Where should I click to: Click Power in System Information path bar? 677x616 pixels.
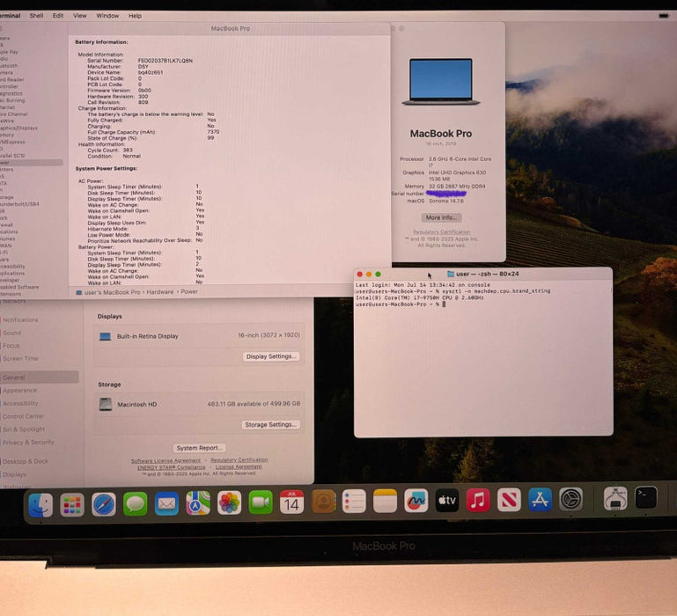pyautogui.click(x=189, y=292)
